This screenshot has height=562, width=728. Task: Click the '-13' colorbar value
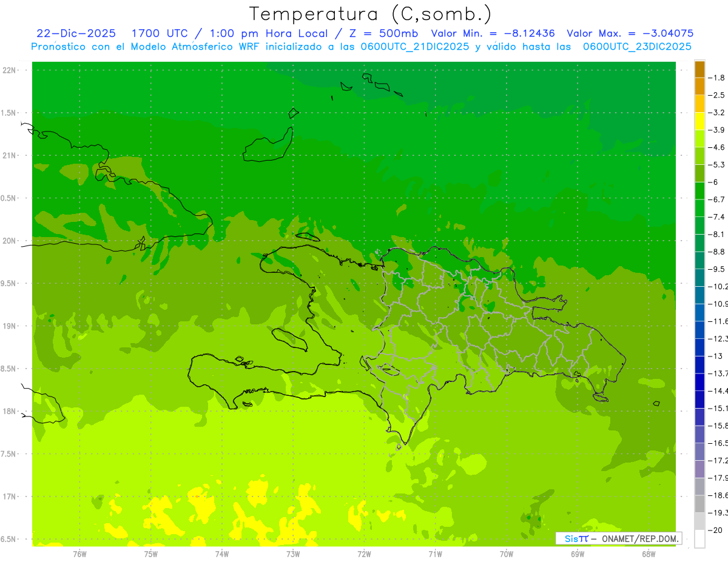(x=715, y=356)
